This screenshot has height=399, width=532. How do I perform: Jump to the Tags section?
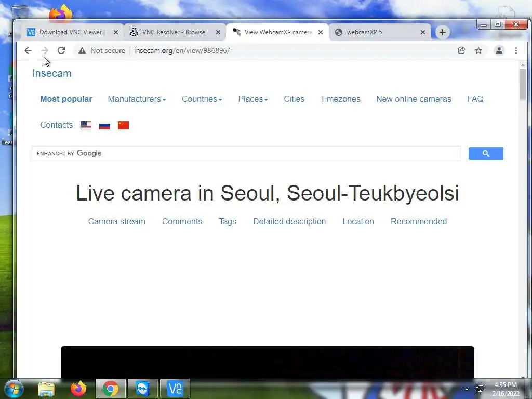(x=228, y=221)
